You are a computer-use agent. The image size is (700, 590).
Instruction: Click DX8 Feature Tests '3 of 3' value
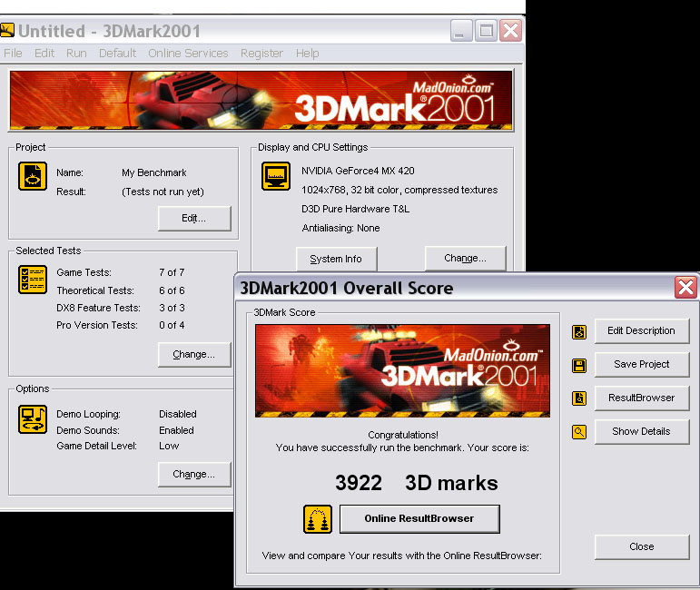coord(172,308)
